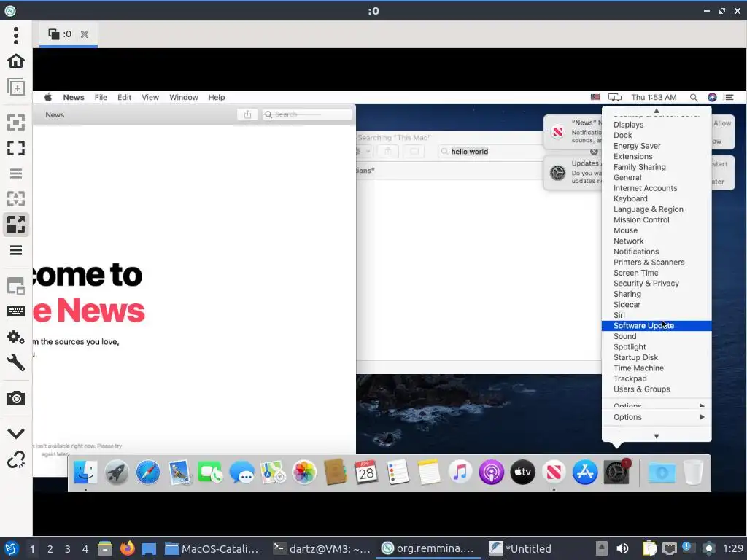Open Firefox from the Linux taskbar
Viewport: 747px width, 560px height.
coord(127,548)
